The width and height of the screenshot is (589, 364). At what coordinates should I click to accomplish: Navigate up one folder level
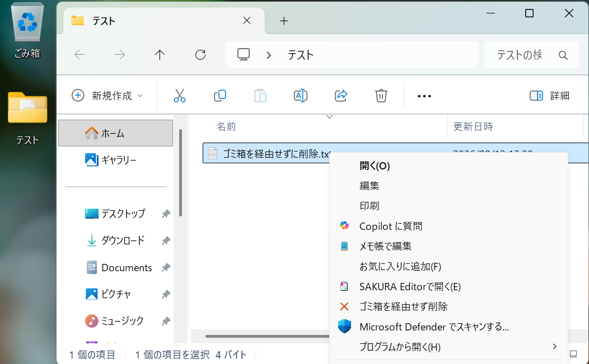160,55
